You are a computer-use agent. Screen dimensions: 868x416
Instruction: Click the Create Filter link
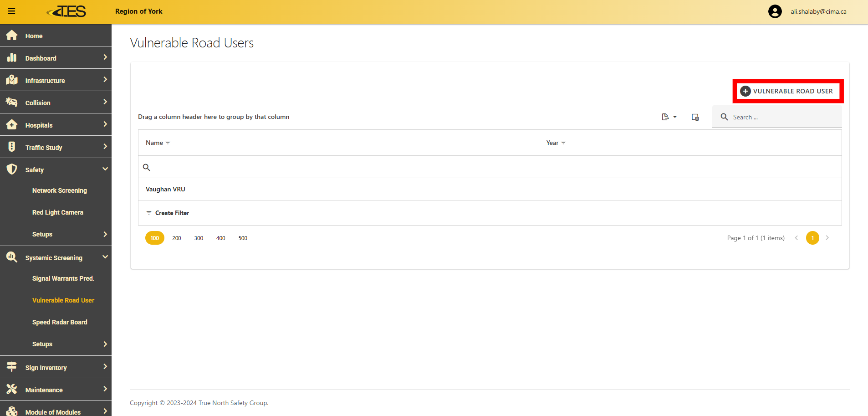pos(172,213)
